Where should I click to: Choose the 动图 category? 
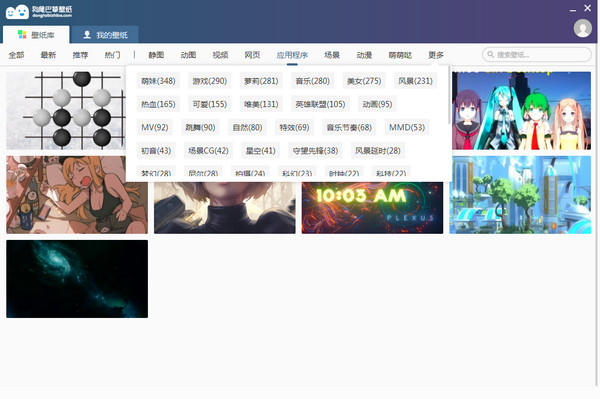pos(188,55)
